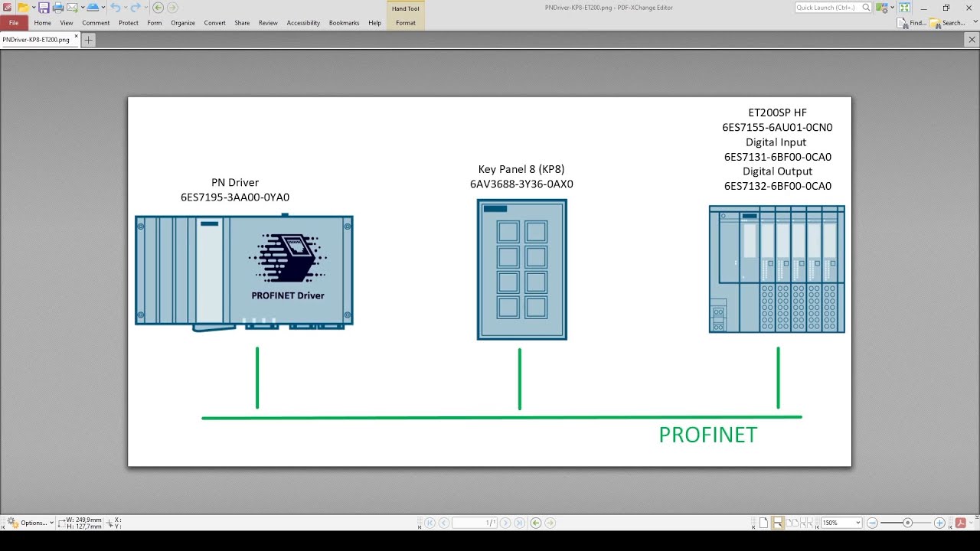Click the Key Panel 8 device image
980x551 pixels.
pyautogui.click(x=521, y=269)
